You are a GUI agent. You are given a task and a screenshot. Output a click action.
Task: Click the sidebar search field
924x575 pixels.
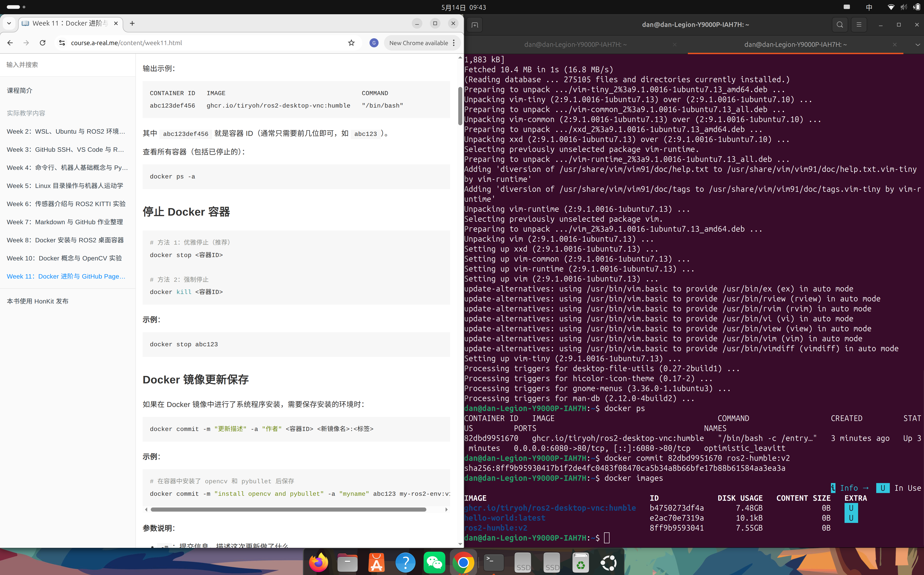coord(68,65)
